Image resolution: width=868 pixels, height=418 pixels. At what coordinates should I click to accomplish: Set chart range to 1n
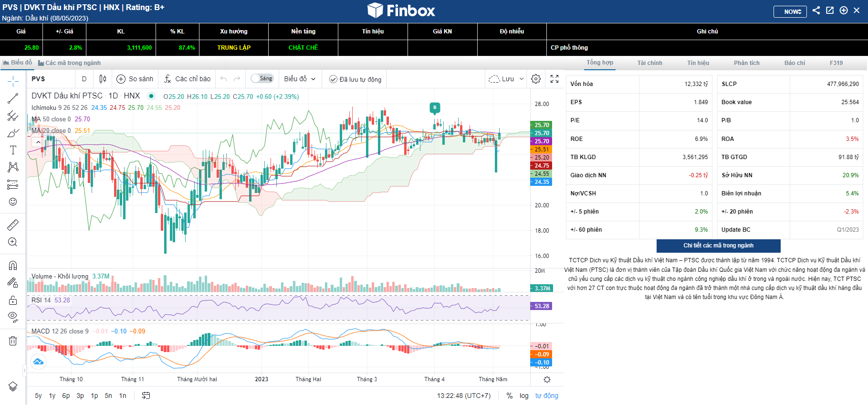point(123,396)
